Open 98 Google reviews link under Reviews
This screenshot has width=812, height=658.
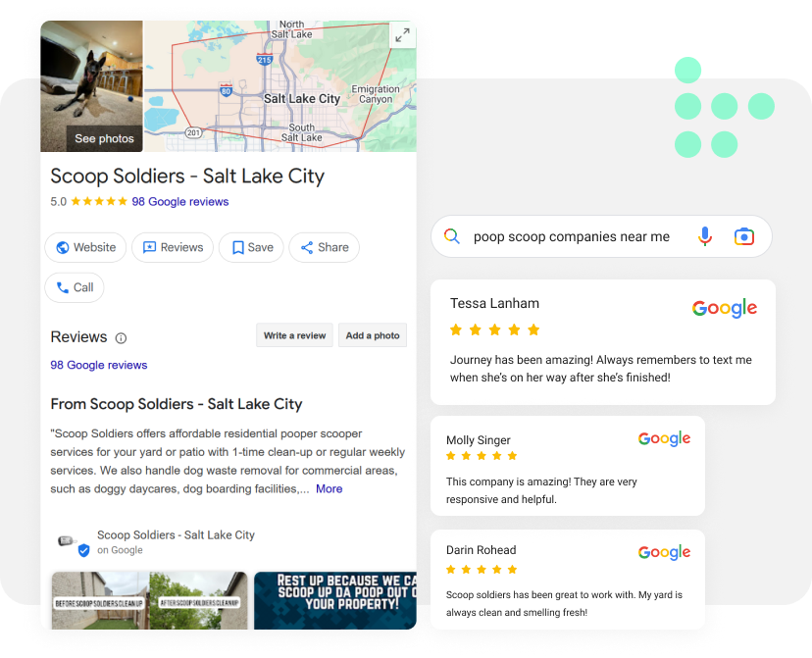click(x=99, y=365)
